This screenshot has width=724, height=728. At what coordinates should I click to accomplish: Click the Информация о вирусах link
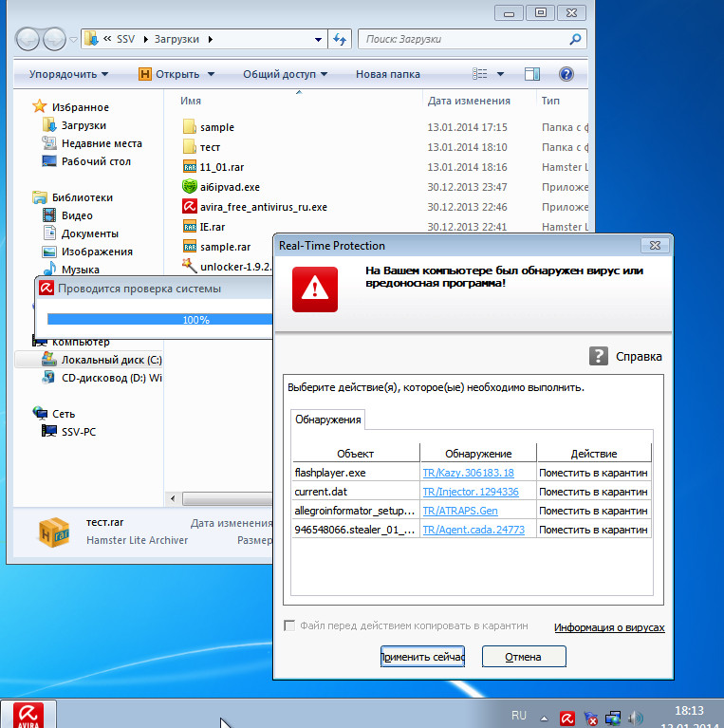pos(609,628)
